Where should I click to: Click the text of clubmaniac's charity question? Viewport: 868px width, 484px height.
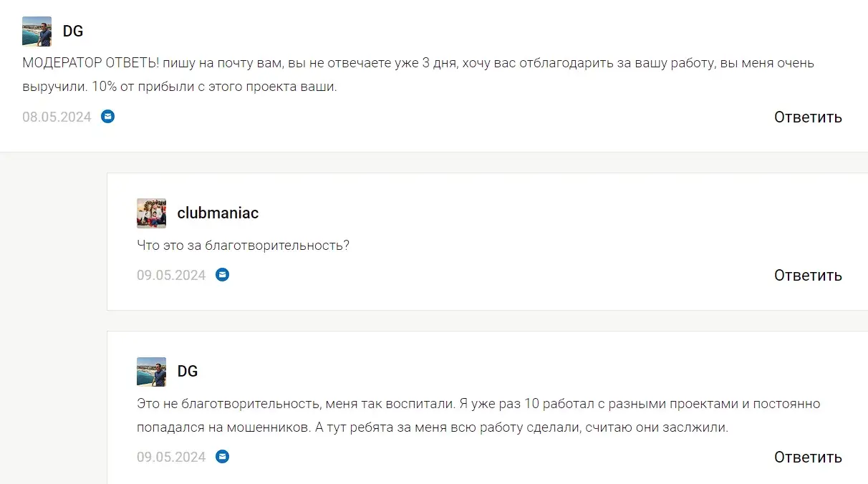(x=243, y=245)
